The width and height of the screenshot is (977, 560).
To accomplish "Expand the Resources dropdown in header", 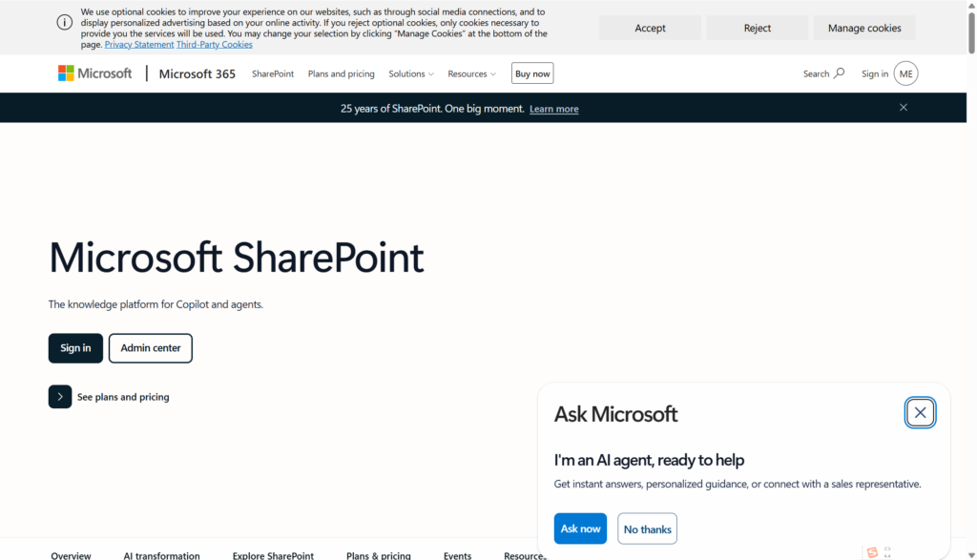I will click(471, 73).
